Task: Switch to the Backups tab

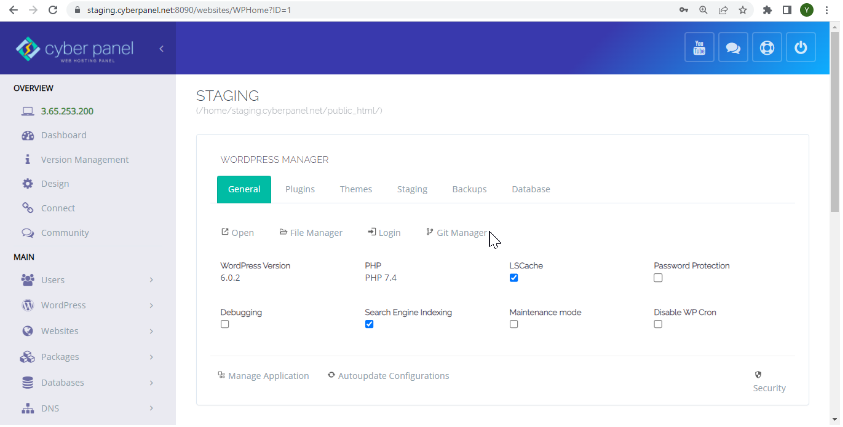Action: [x=469, y=189]
